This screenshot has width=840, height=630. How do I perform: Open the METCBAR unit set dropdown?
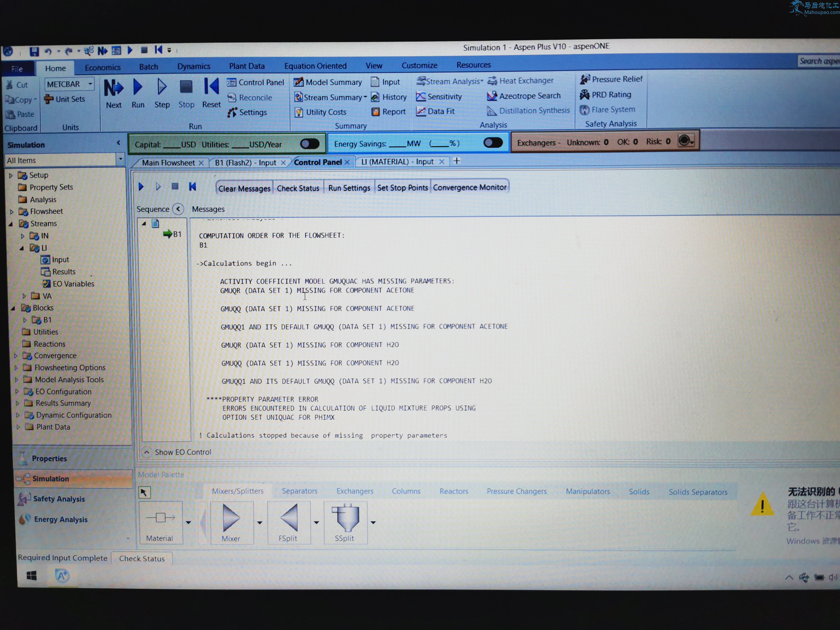[x=90, y=84]
